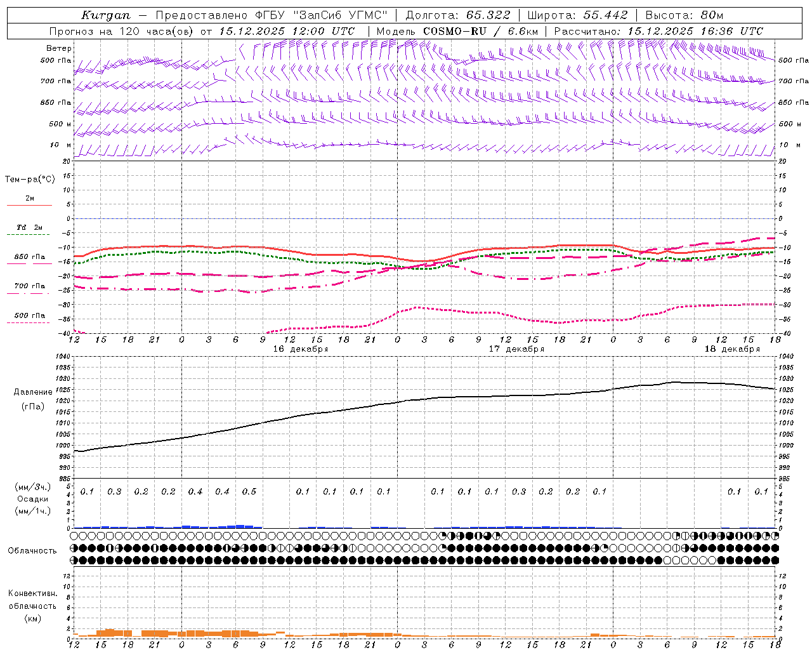Click the 18 декабря date label
Image resolution: width=812 pixels, height=650 pixels.
(x=732, y=349)
